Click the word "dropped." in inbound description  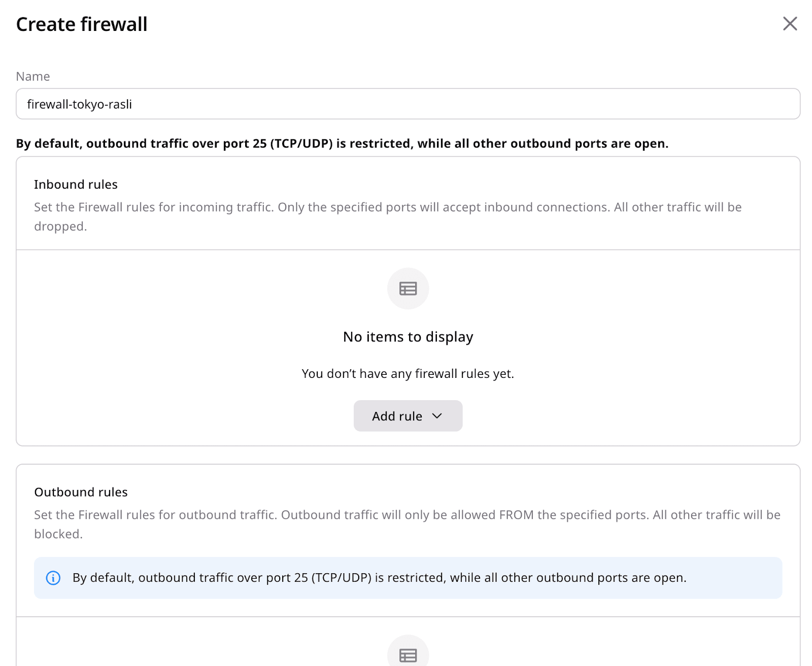click(60, 227)
